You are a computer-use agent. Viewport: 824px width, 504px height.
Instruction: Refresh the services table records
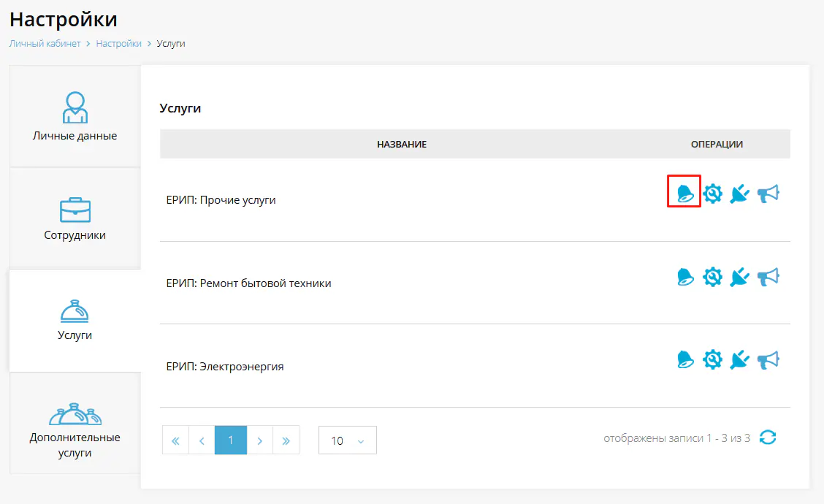coord(768,438)
